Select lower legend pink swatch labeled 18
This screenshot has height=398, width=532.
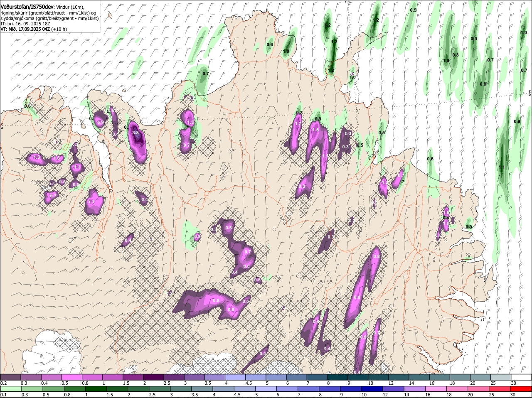(458, 389)
